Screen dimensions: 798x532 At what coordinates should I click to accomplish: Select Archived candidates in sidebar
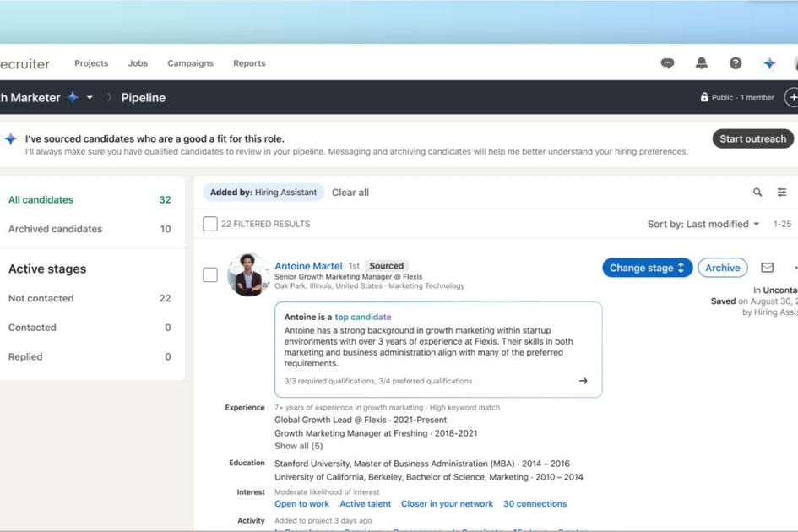(x=90, y=229)
